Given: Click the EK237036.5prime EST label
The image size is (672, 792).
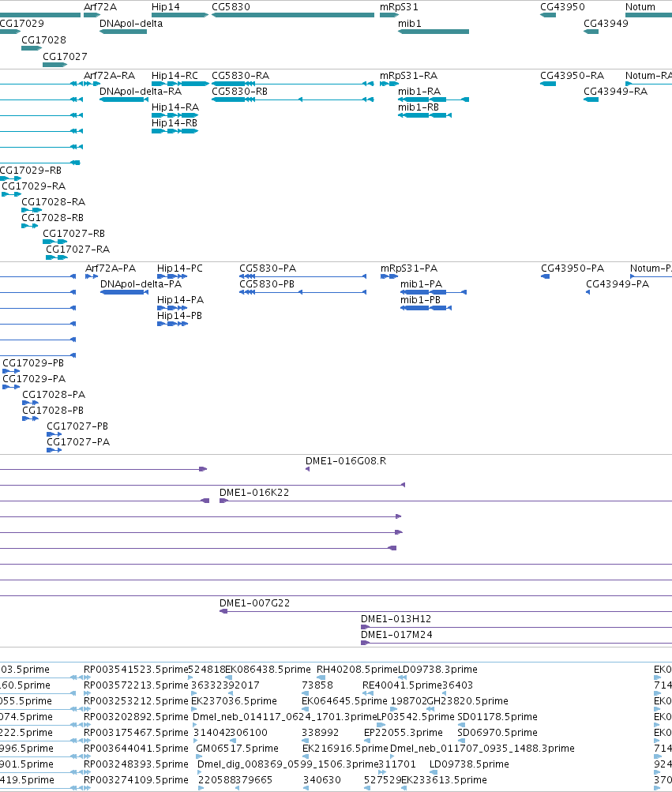Looking at the screenshot, I should (x=234, y=701).
